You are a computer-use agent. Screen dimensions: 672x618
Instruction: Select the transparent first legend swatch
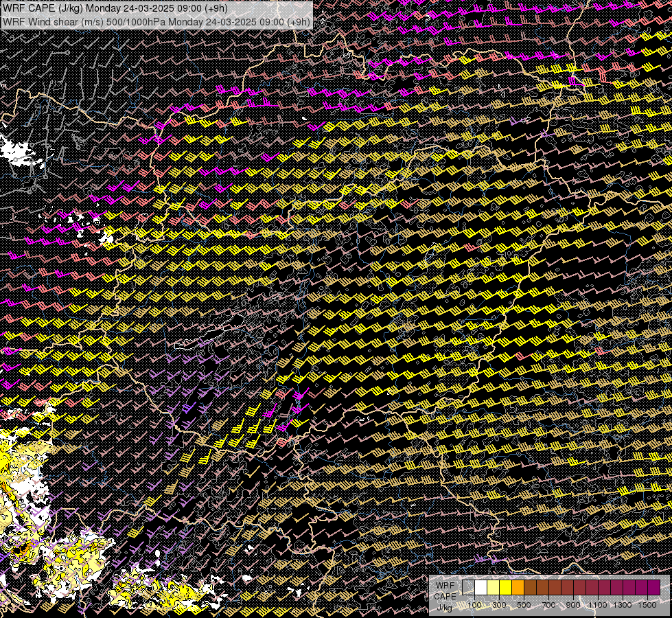[x=468, y=588]
